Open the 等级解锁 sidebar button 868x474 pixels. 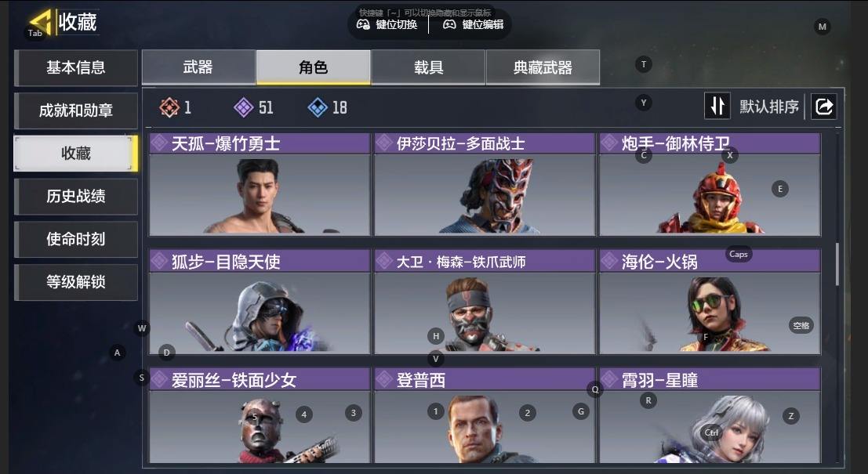click(x=76, y=282)
